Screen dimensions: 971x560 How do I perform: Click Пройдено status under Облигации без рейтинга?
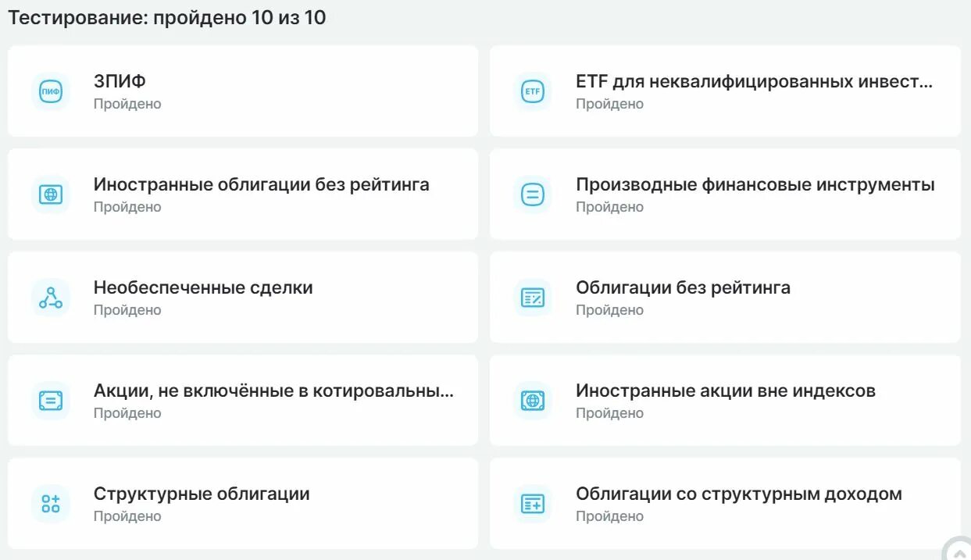pos(610,310)
